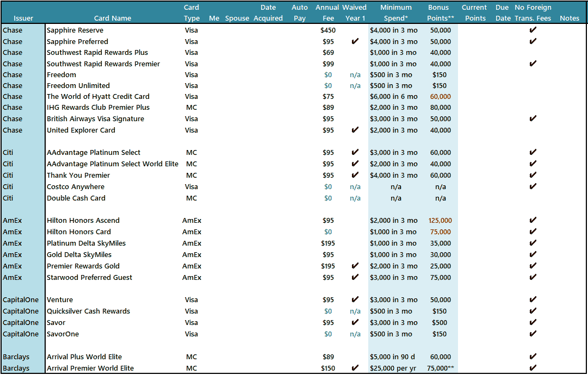Click foreign fee checkmark for Sapphire Reserve
The width and height of the screenshot is (588, 375).
(533, 30)
